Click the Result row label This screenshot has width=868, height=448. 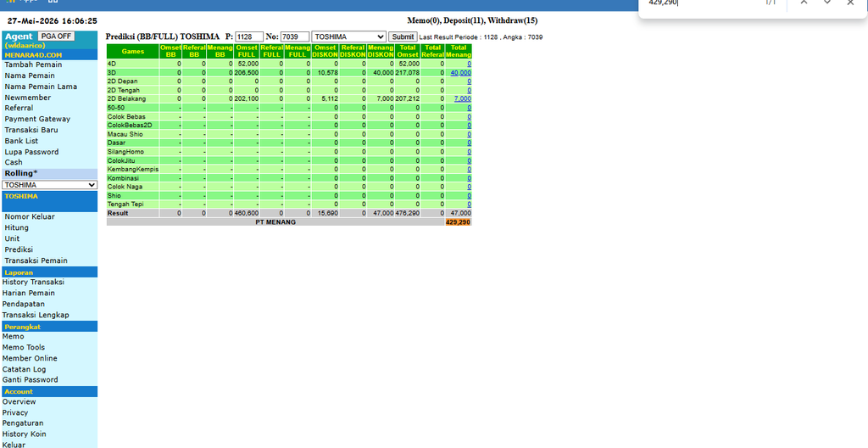coord(118,213)
